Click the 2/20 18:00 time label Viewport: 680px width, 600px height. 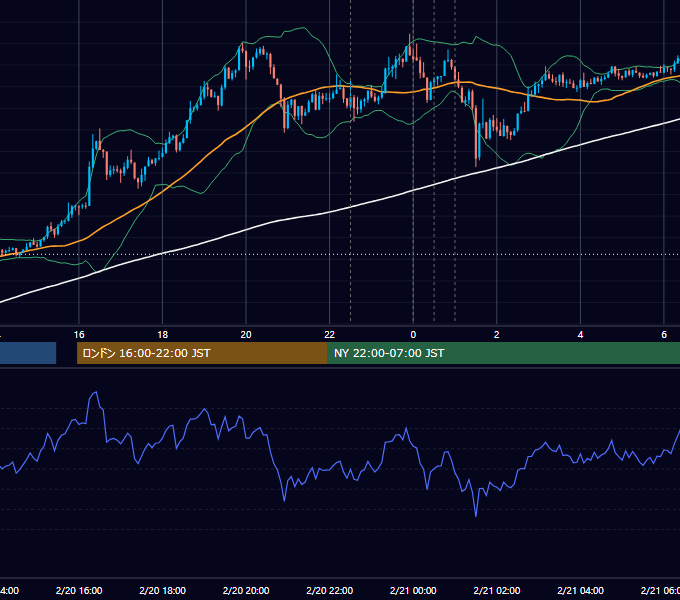click(x=162, y=590)
